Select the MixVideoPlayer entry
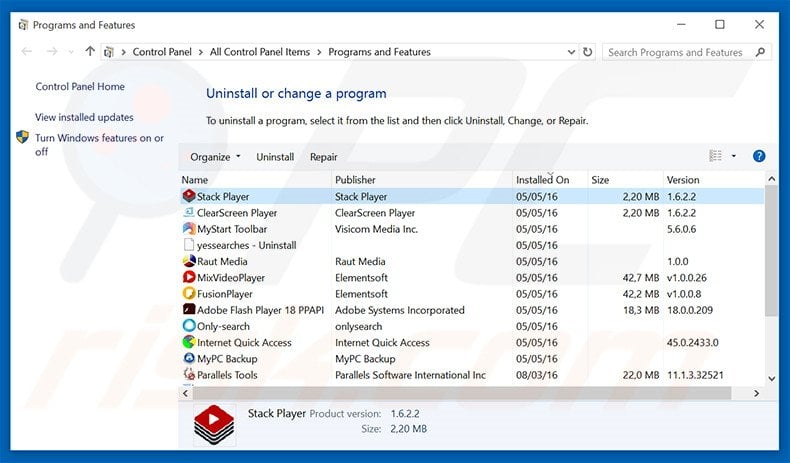This screenshot has height=463, width=790. click(231, 278)
